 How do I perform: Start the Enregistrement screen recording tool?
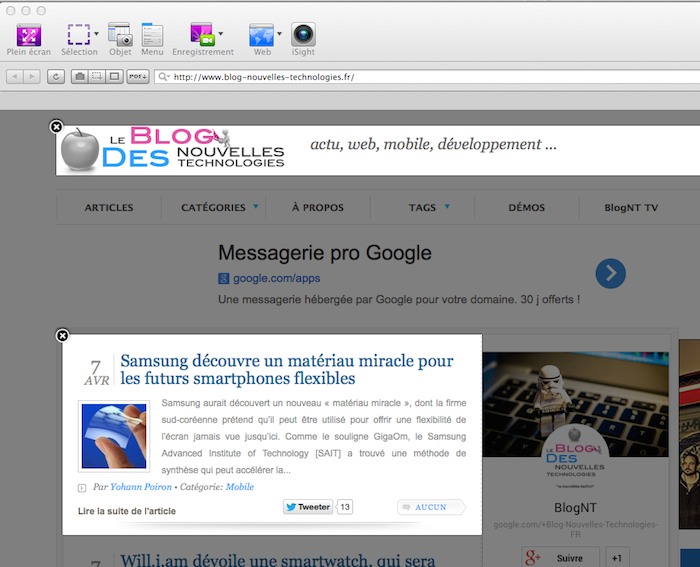pyautogui.click(x=202, y=34)
